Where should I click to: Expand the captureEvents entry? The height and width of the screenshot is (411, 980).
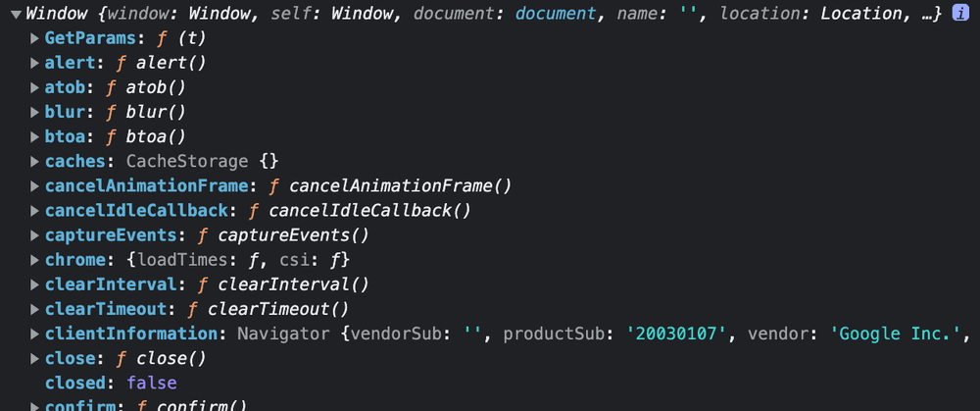pos(35,235)
